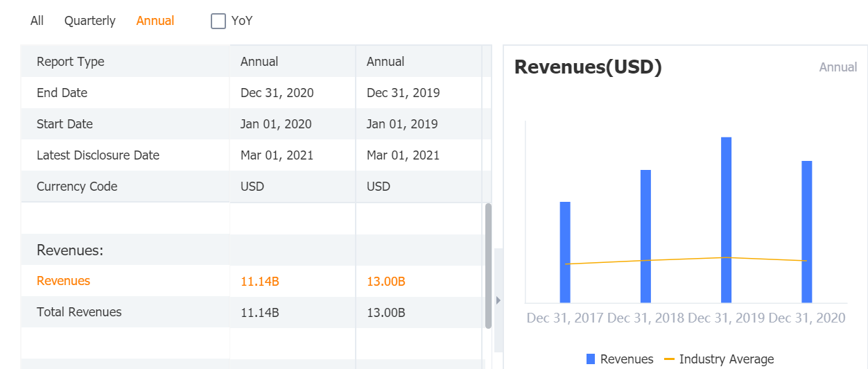Screen dimensions: 868x369
Task: Toggle the Industry Average legend line
Action: (x=669, y=359)
